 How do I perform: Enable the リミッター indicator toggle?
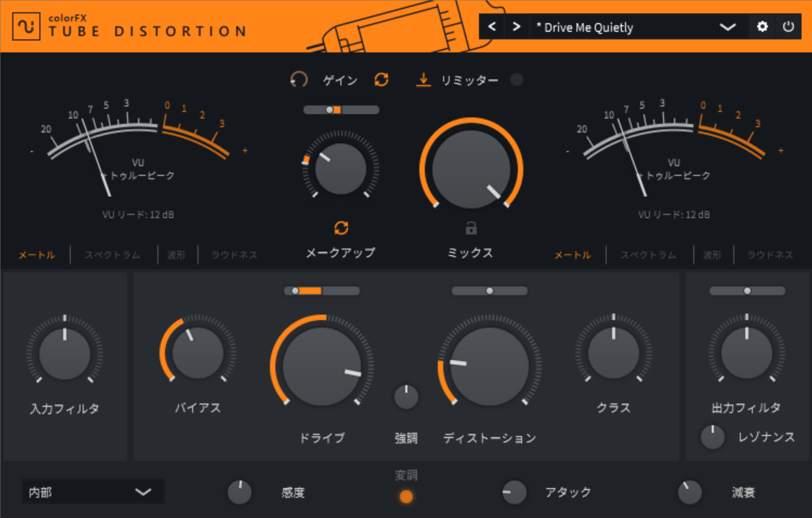pos(517,79)
